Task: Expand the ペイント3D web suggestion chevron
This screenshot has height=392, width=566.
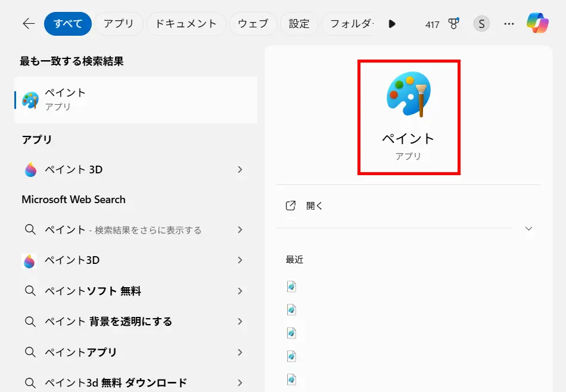Action: 240,260
